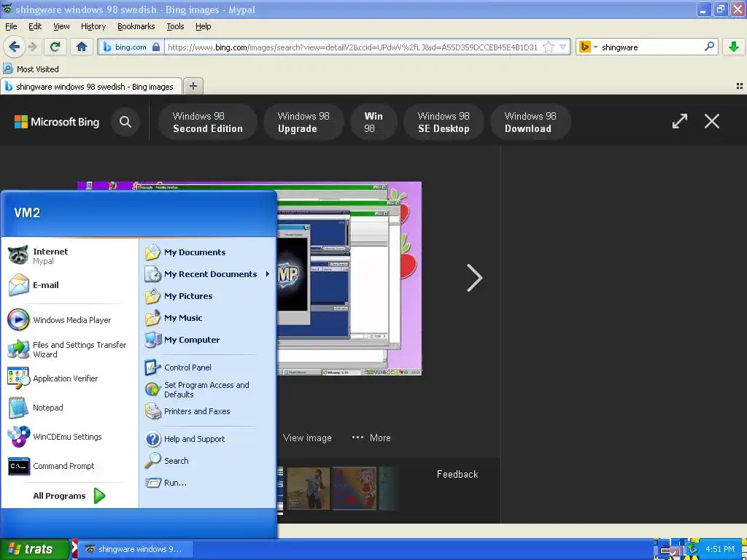Launch Application Verifier
This screenshot has height=560, width=747.
click(69, 378)
